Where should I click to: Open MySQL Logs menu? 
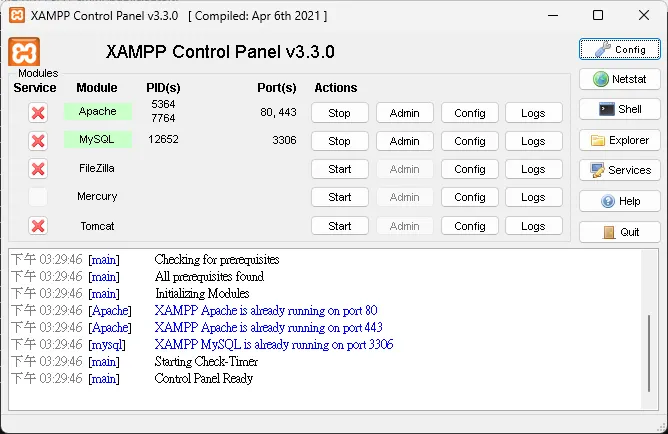(533, 141)
